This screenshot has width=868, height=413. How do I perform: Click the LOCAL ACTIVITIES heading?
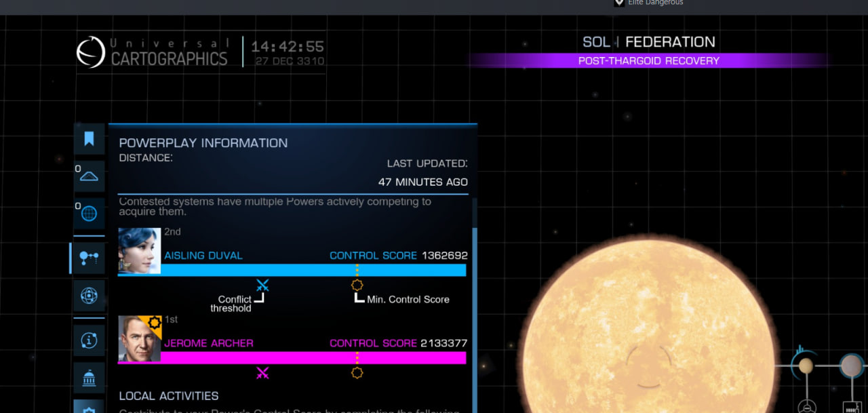click(169, 396)
